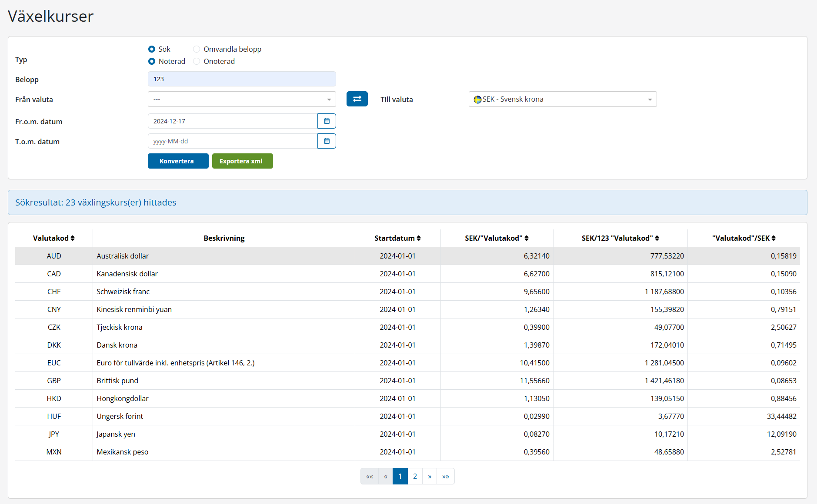Open calendar picker for T.o.m. datum

[327, 141]
